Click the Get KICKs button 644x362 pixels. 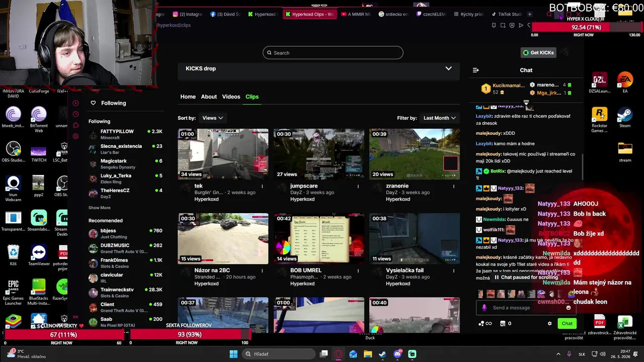(538, 53)
